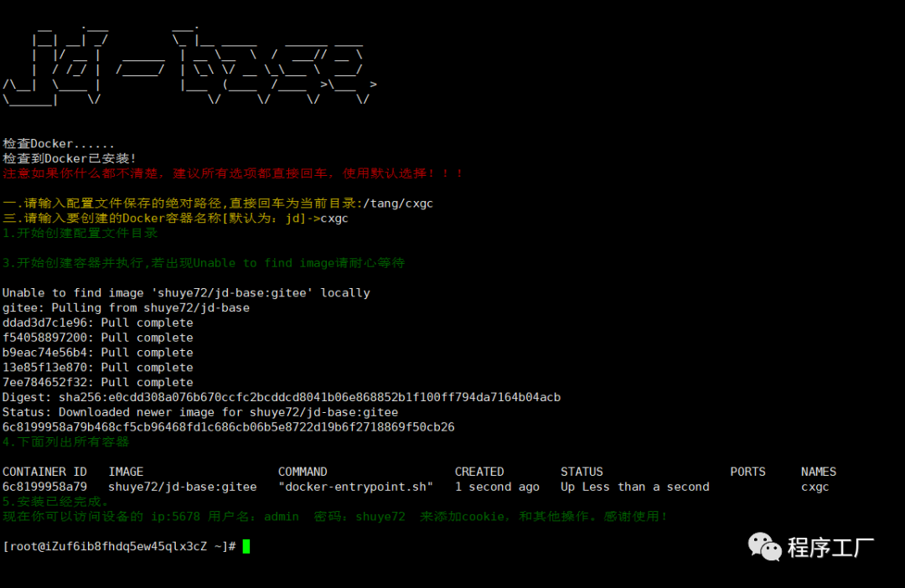This screenshot has height=588, width=905.
Task: Click the command value '"docker-entrypoint.sh"'
Action: pyautogui.click(x=355, y=487)
